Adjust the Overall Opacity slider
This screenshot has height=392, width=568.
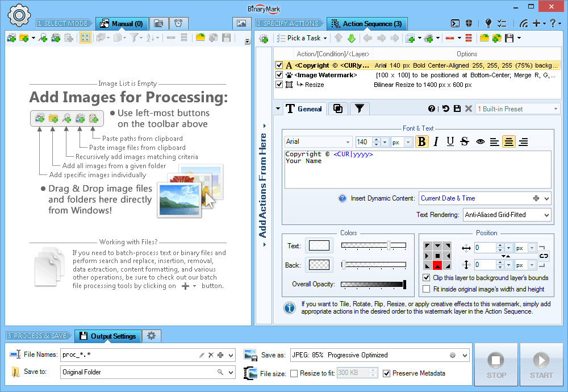click(x=374, y=285)
